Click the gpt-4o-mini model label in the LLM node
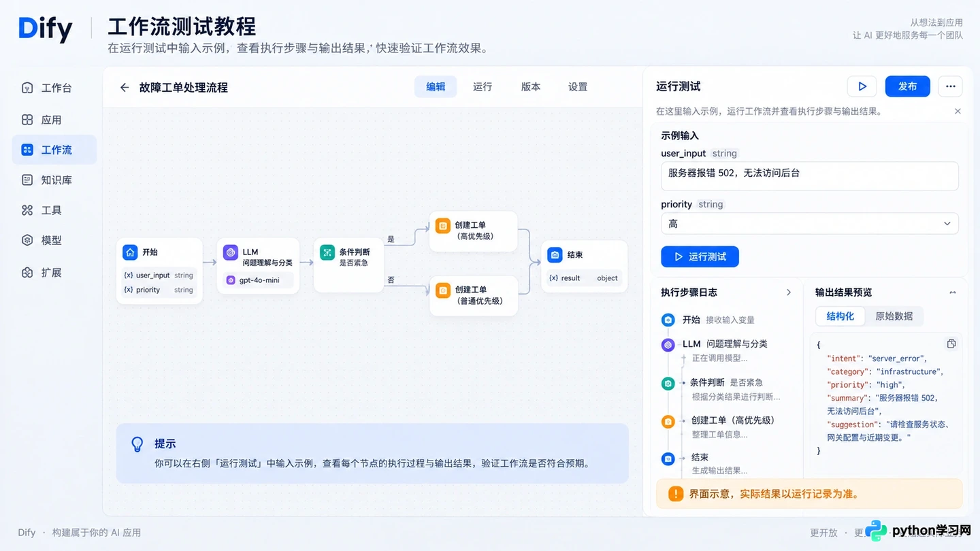 259,280
